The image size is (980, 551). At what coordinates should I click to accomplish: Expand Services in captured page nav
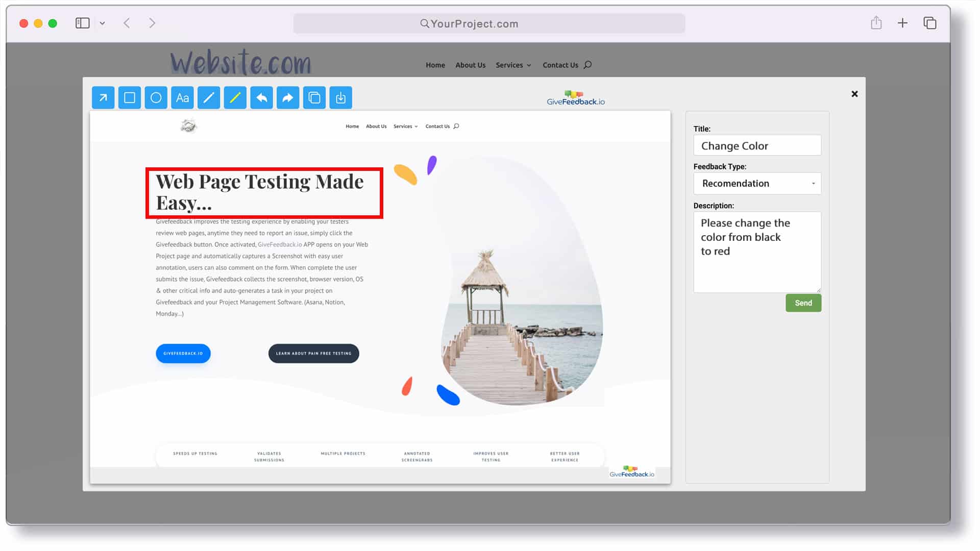point(405,126)
